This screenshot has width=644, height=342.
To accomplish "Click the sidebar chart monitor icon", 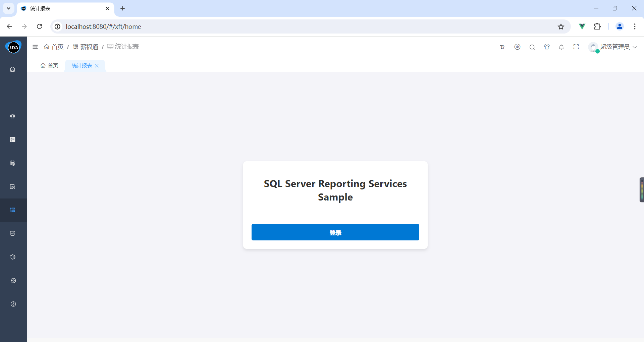I will click(x=13, y=233).
